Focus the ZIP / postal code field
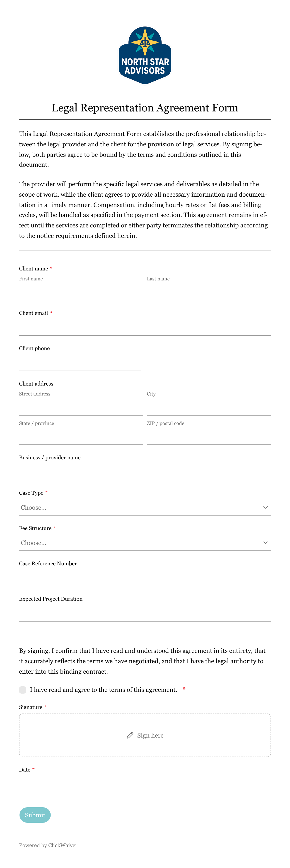 coord(209,437)
